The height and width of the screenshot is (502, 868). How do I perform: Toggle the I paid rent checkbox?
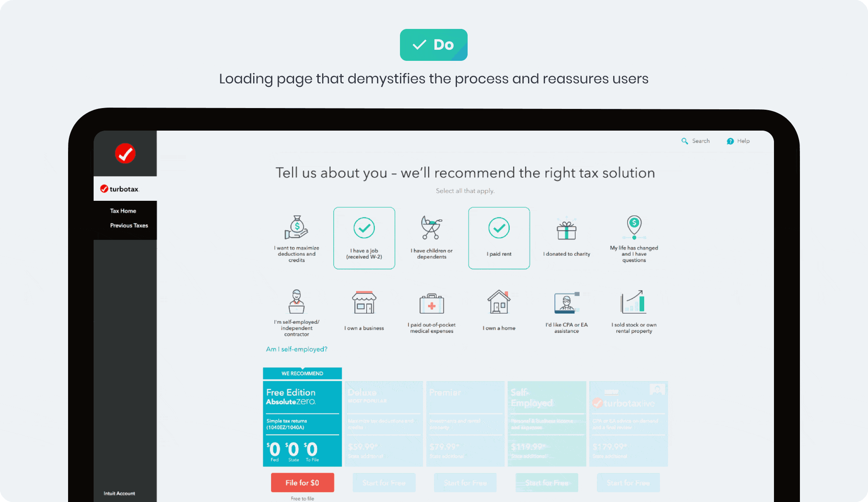click(x=500, y=237)
